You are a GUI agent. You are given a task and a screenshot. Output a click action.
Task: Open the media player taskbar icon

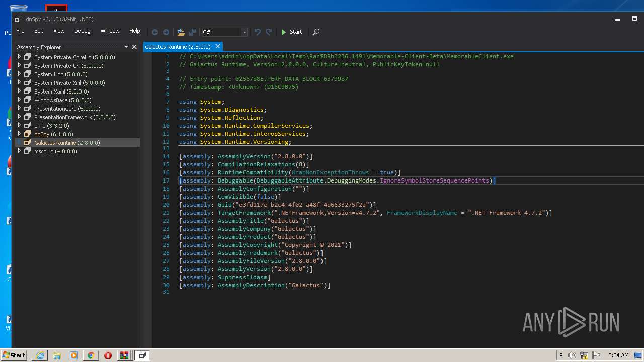click(74, 355)
